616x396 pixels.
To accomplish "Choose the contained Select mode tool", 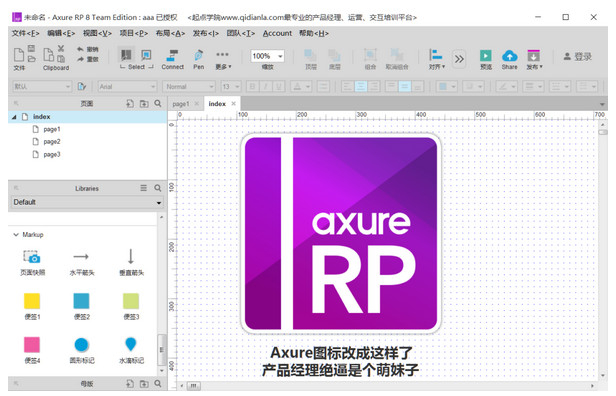I will 146,55.
